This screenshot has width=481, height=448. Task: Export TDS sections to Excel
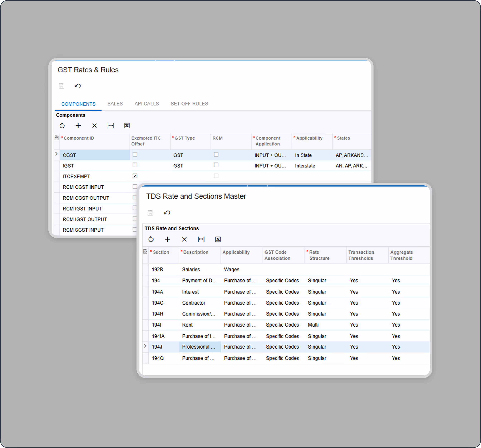point(218,239)
